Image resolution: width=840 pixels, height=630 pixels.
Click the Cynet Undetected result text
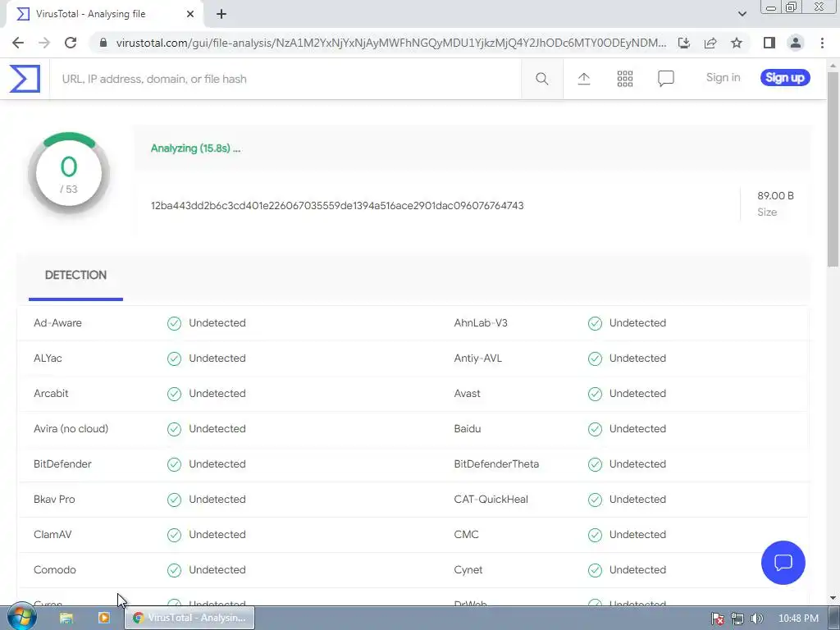click(x=637, y=570)
